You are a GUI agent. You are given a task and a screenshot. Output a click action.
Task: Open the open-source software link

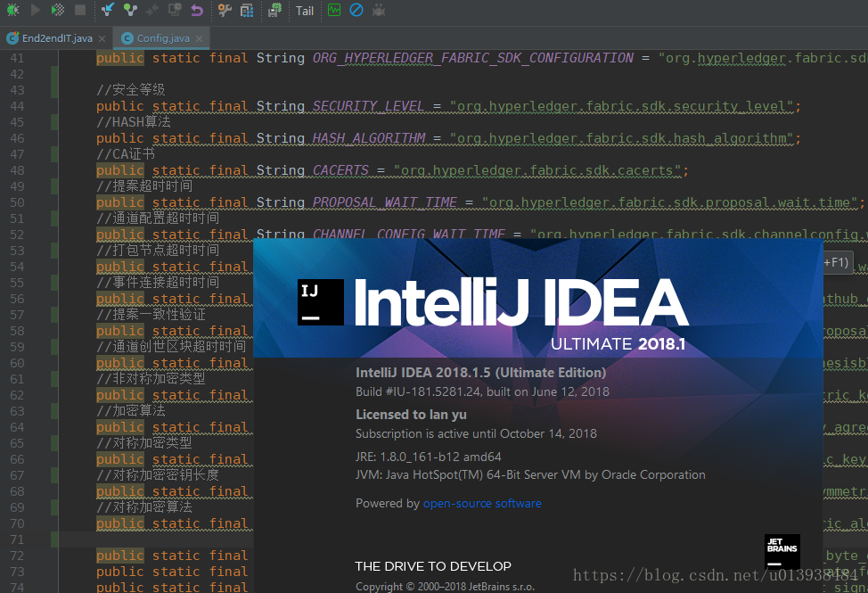click(x=482, y=503)
